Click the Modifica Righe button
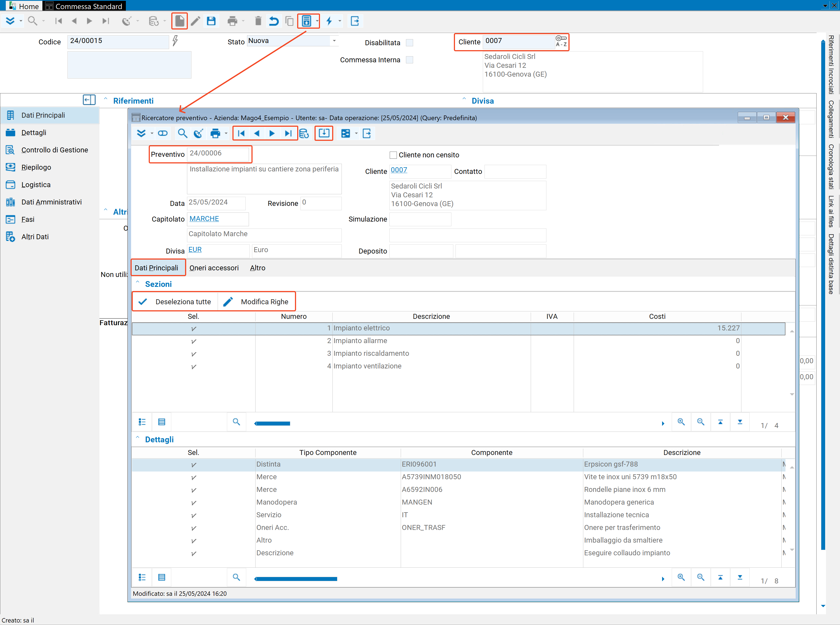The image size is (840, 625). 256,301
